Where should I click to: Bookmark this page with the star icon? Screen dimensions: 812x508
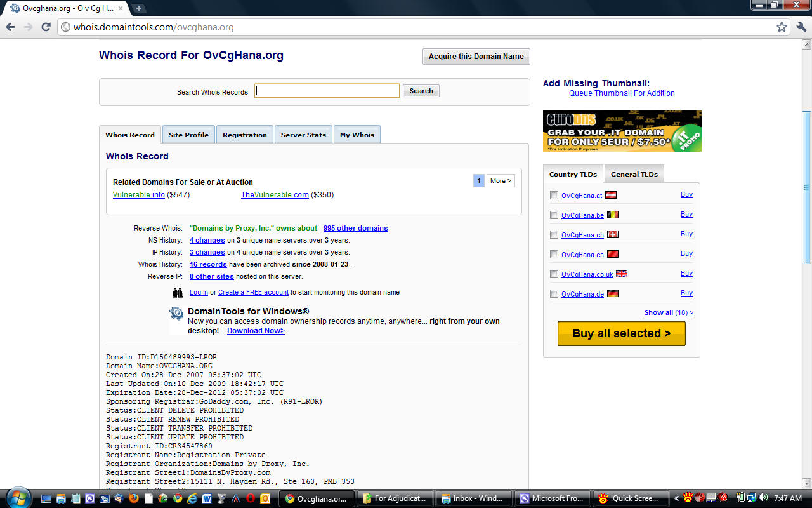pos(782,27)
